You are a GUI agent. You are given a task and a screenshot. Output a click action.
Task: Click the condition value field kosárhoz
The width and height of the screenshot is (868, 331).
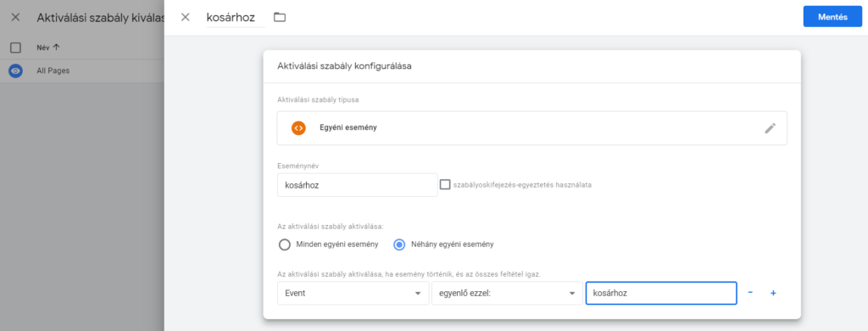[661, 294]
